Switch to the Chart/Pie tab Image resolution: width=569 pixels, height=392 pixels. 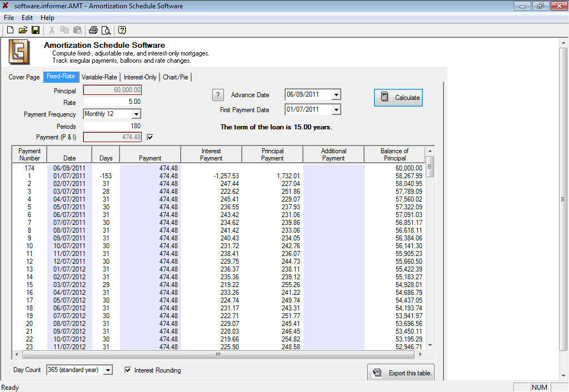click(x=175, y=77)
